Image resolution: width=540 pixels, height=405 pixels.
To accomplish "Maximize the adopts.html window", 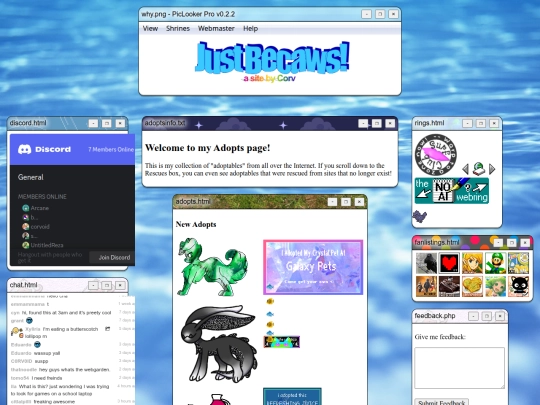I will click(x=346, y=202).
